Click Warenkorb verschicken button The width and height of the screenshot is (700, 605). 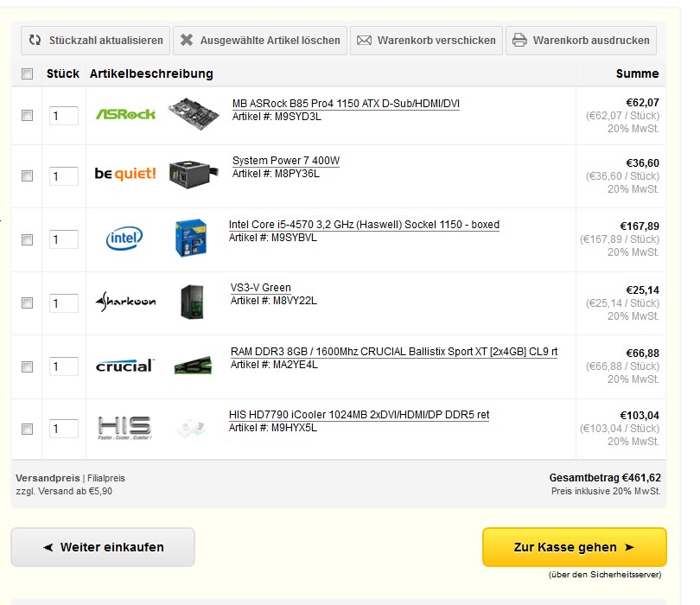(426, 41)
